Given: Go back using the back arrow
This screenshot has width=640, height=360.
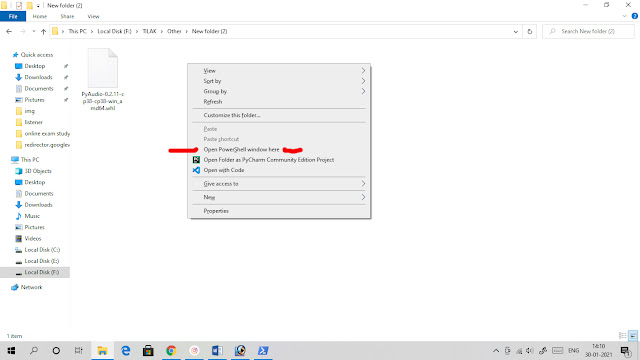Looking at the screenshot, I should [x=9, y=31].
